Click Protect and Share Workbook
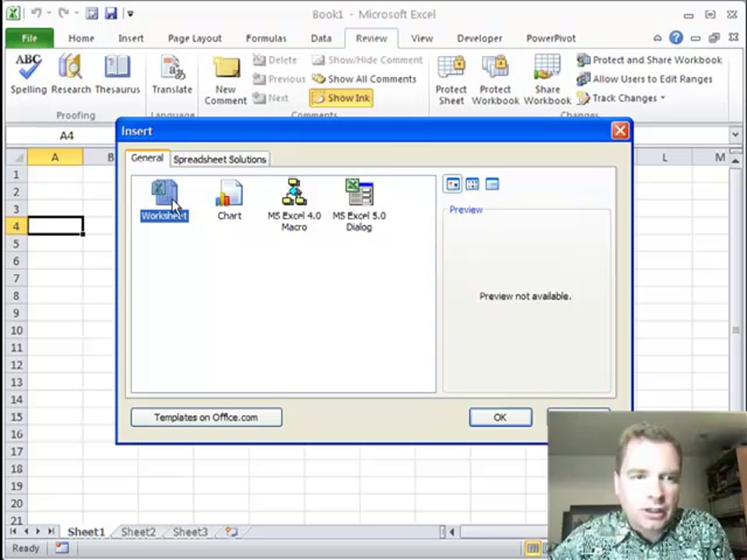The width and height of the screenshot is (747, 560). (x=649, y=60)
